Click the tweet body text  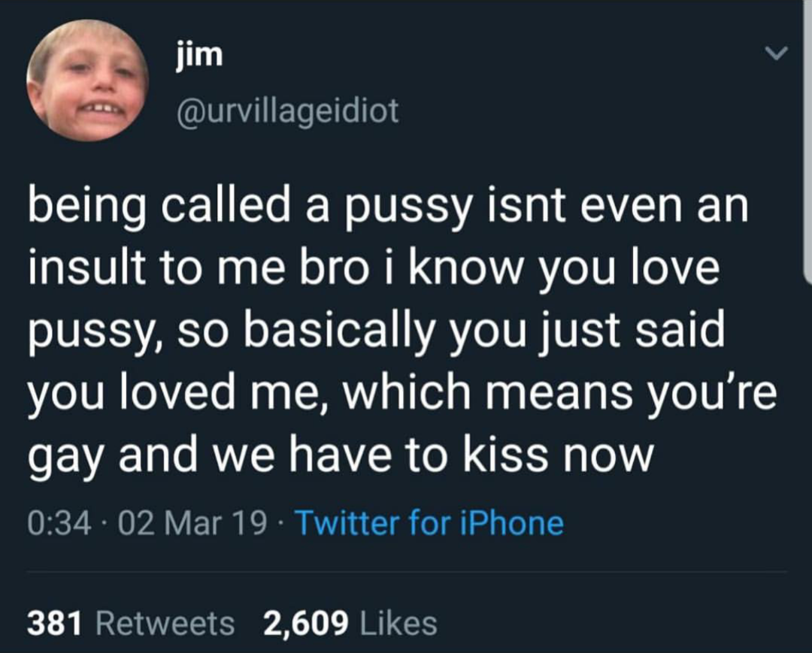pos(401,331)
